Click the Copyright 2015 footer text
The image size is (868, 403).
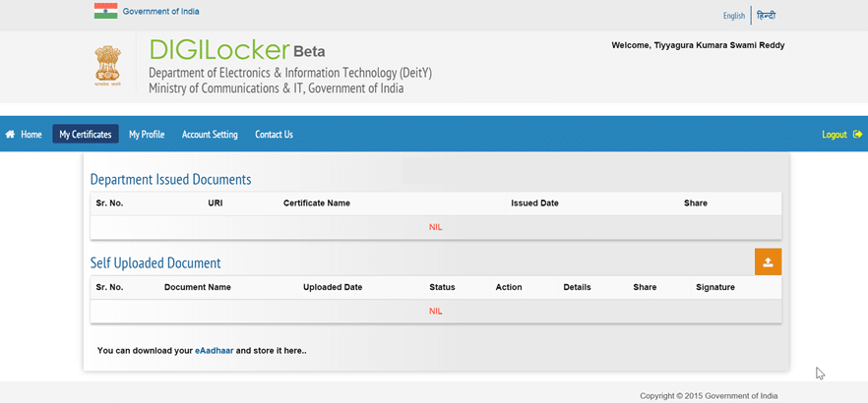[709, 396]
